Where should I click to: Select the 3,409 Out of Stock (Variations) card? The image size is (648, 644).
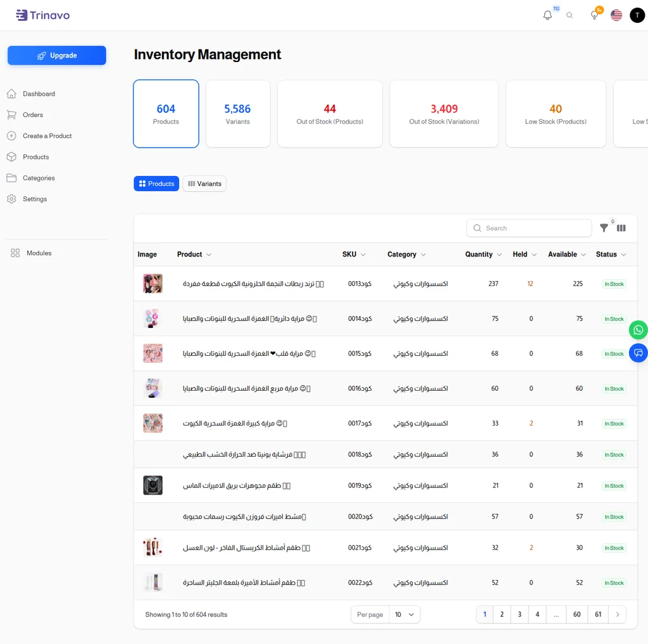(444, 114)
